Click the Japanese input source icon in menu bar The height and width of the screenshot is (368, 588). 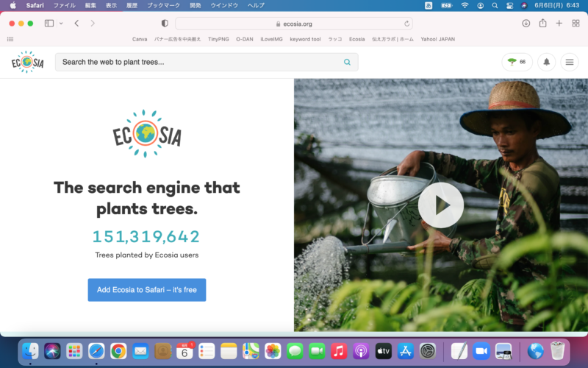click(x=429, y=5)
